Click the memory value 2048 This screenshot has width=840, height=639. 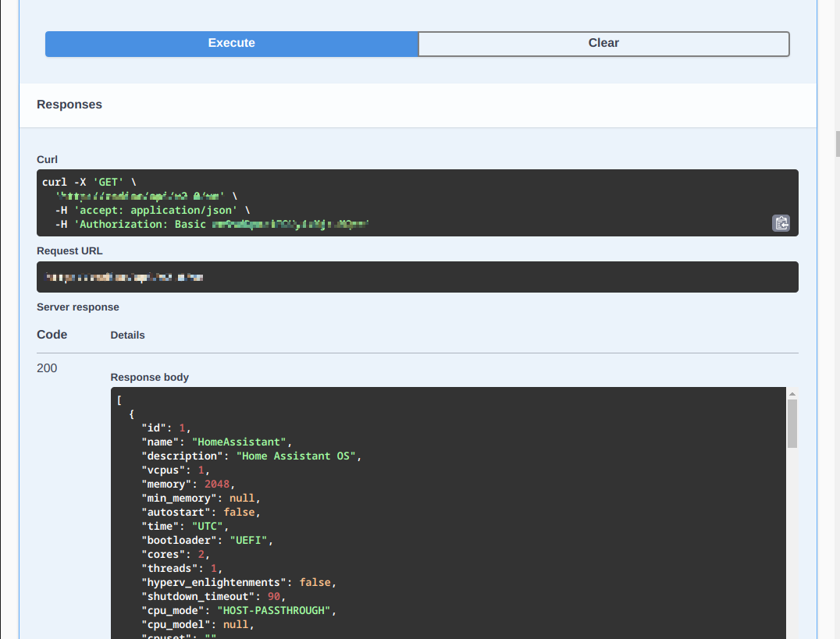tap(217, 485)
